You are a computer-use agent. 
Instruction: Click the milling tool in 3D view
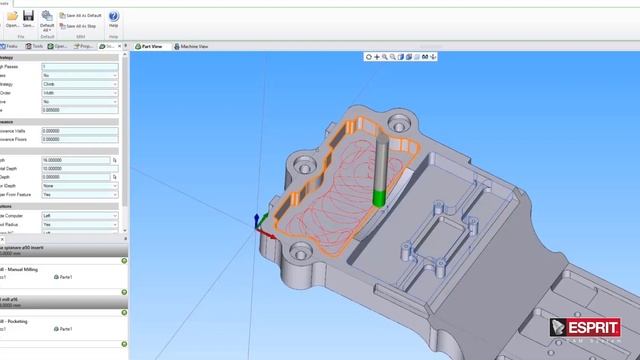tap(381, 169)
